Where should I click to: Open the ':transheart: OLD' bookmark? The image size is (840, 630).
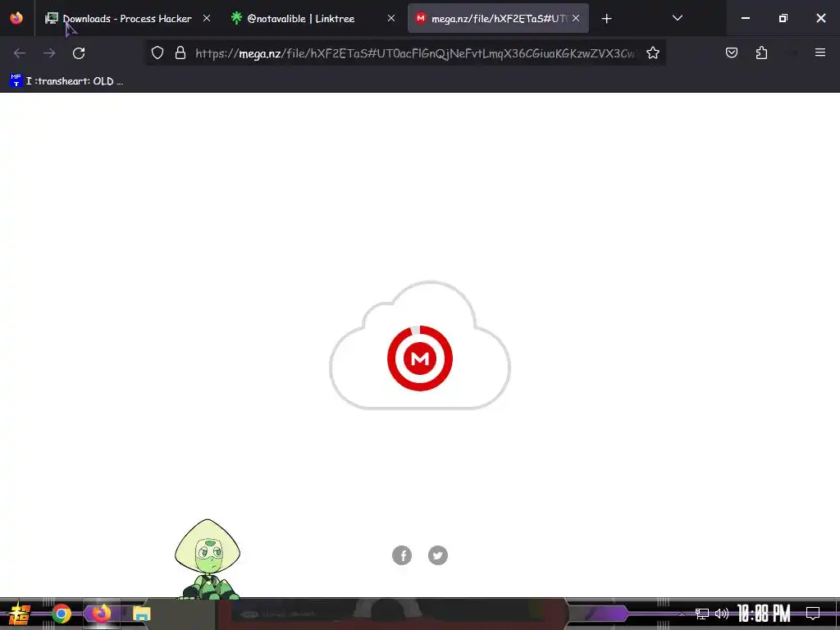[x=67, y=81]
